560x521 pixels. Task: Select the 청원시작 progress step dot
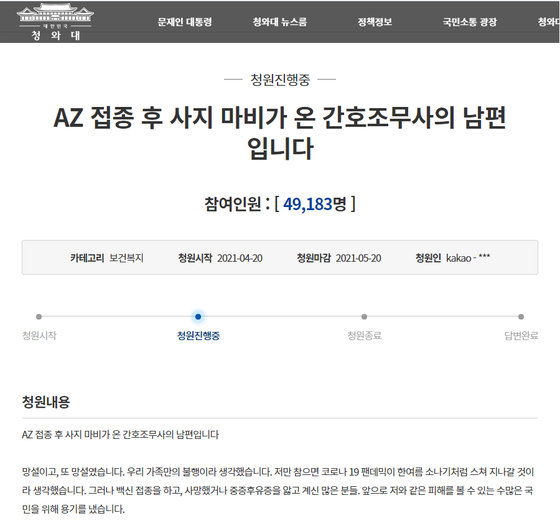[x=39, y=316]
